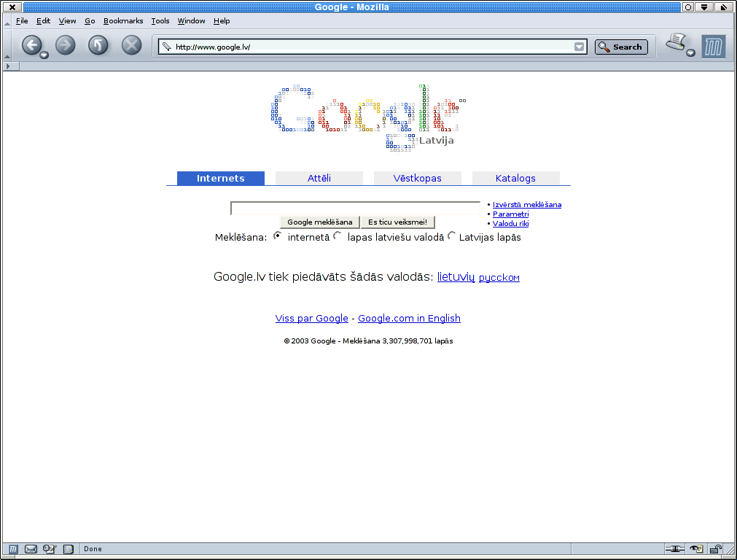
Task: Click the Google meklēšana button
Action: 319,222
